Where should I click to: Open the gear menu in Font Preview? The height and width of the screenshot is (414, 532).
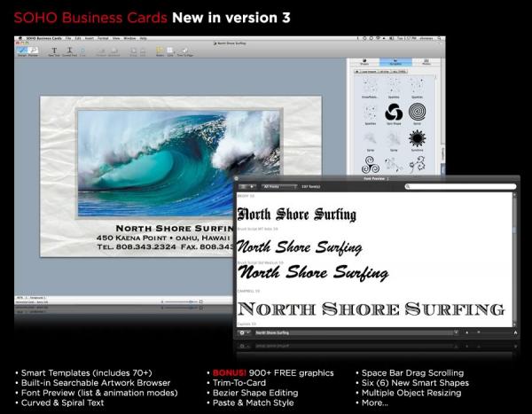(x=243, y=333)
